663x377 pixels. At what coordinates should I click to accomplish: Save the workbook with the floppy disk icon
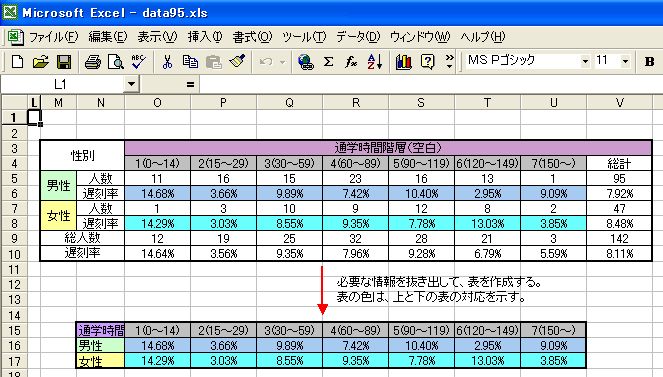point(64,62)
